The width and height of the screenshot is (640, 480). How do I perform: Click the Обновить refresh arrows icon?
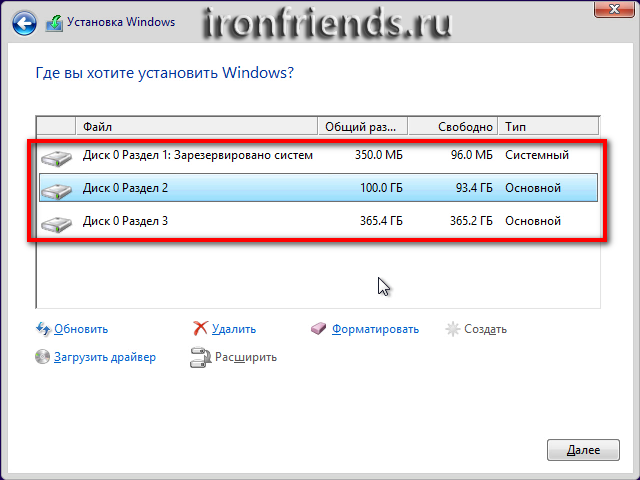(43, 329)
